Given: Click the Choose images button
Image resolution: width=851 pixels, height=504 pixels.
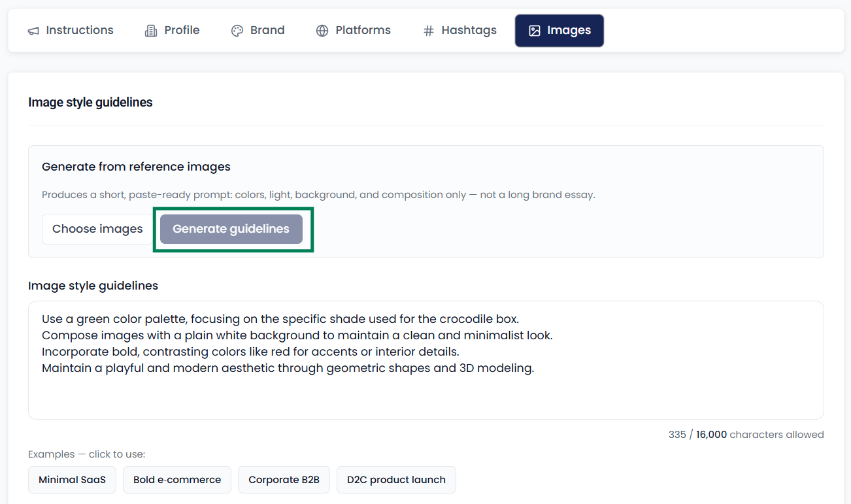Looking at the screenshot, I should [x=97, y=229].
